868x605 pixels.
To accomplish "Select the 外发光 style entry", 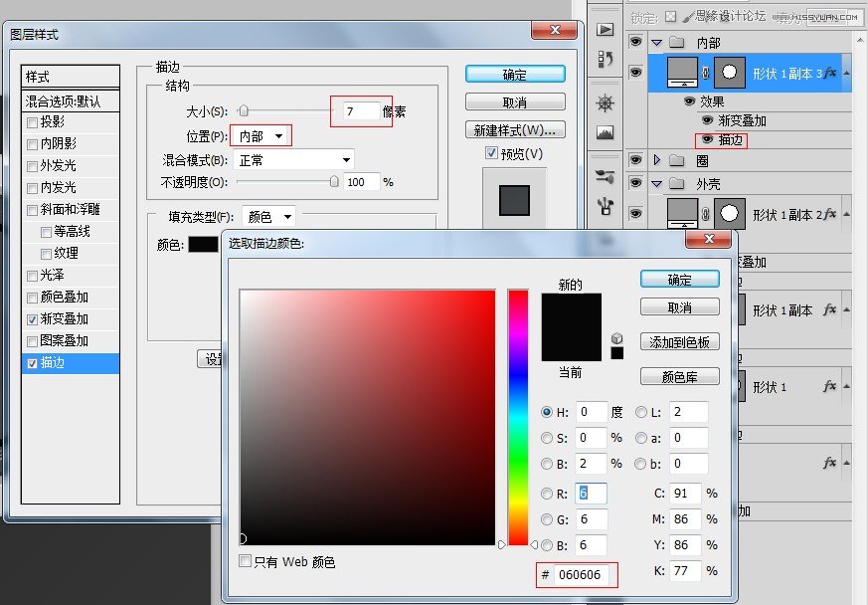I will pos(71,165).
